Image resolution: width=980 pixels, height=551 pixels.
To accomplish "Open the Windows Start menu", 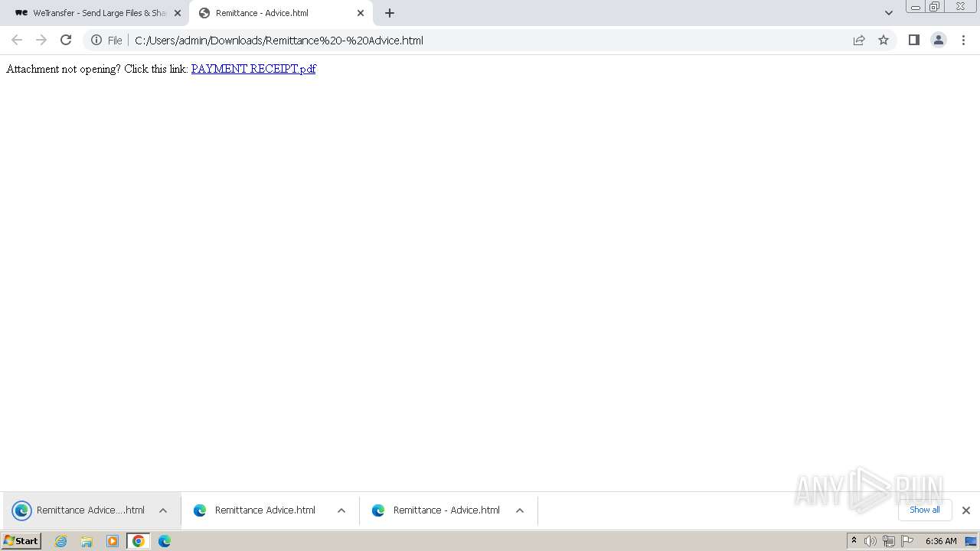I will pos(21,541).
